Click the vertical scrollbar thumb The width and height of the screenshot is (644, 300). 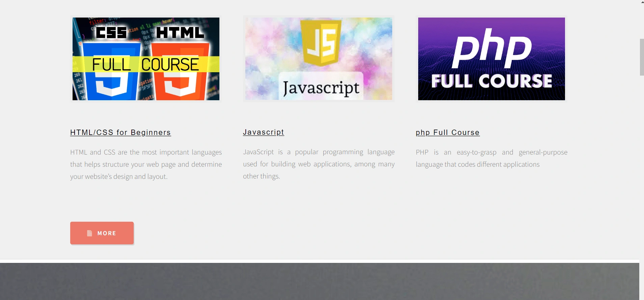point(642,57)
